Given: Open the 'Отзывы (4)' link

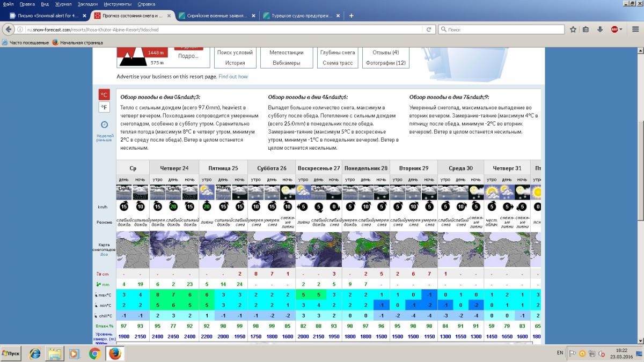Looking at the screenshot, I should click(386, 53).
